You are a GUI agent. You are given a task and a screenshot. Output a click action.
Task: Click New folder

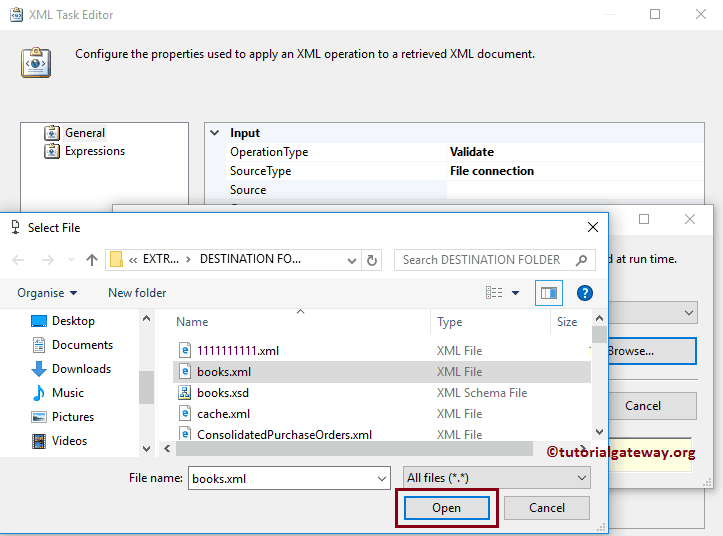137,293
